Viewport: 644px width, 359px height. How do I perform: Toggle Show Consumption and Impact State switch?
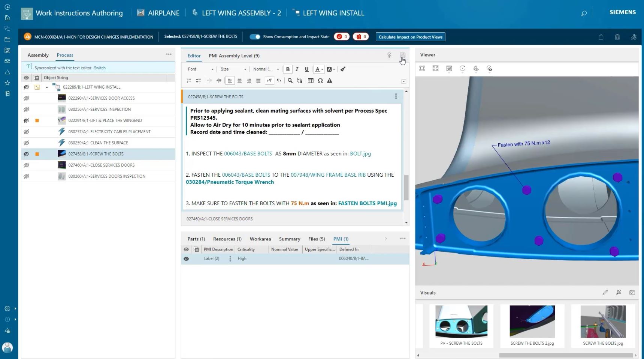(x=255, y=37)
